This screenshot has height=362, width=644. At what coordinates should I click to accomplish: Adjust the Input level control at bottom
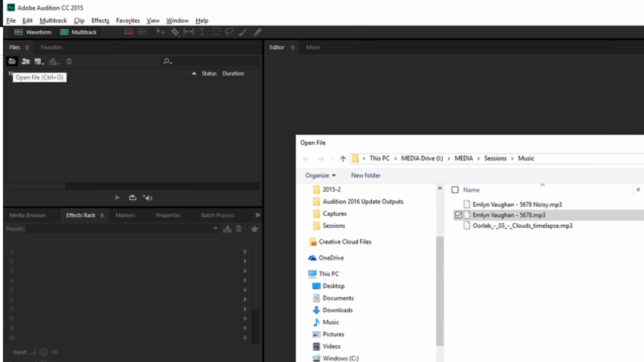43,352
